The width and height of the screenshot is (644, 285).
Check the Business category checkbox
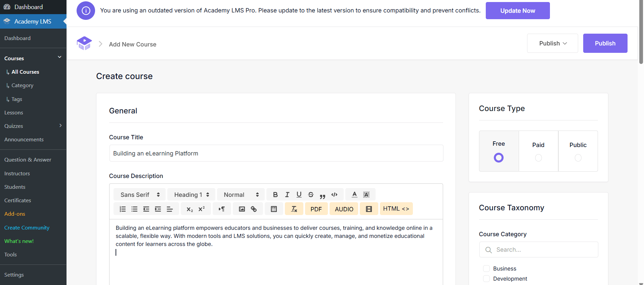click(x=486, y=269)
